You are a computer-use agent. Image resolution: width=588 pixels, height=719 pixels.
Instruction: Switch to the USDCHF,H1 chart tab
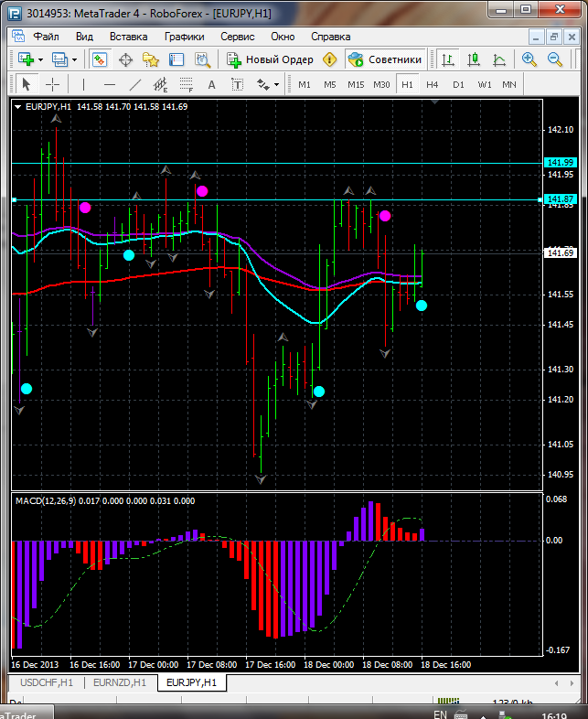pos(46,682)
